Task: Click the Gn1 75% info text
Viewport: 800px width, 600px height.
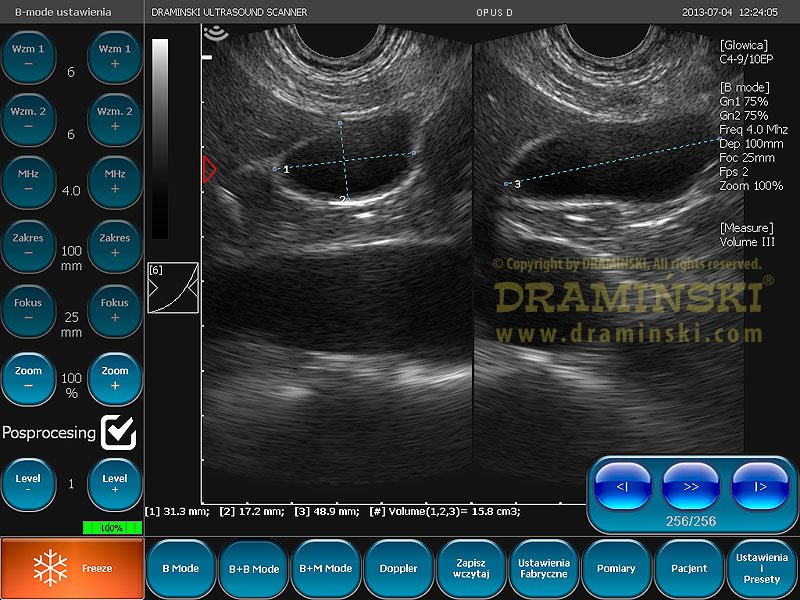Action: point(744,102)
